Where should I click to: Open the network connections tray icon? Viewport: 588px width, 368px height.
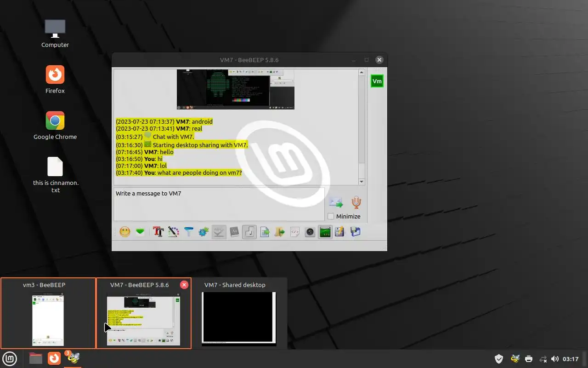coord(543,359)
